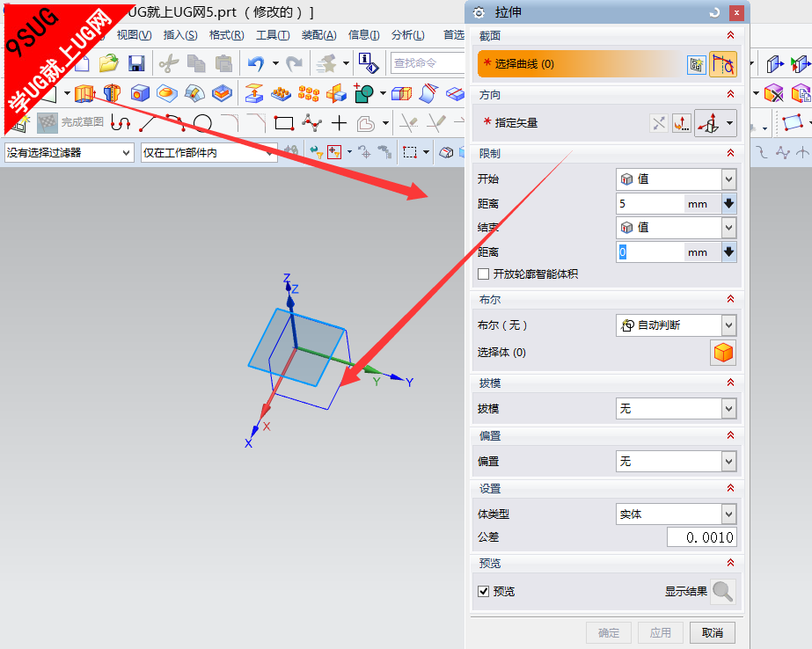The image size is (812, 649).
Task: Click the Vector Dialog icon
Action: [682, 123]
